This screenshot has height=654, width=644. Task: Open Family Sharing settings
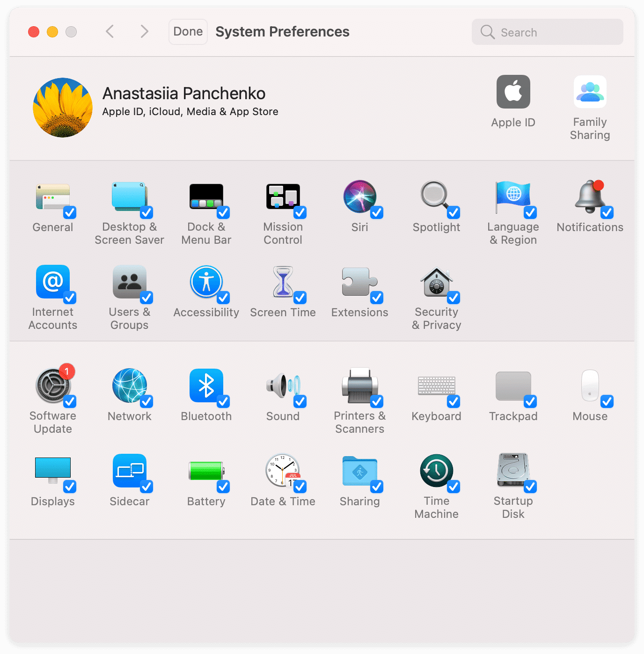[x=589, y=92]
